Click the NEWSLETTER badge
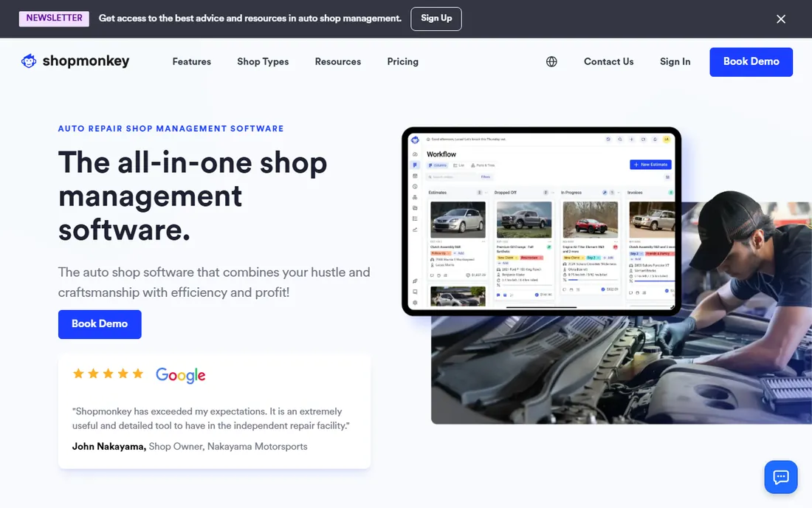This screenshot has height=508, width=812. tap(54, 18)
